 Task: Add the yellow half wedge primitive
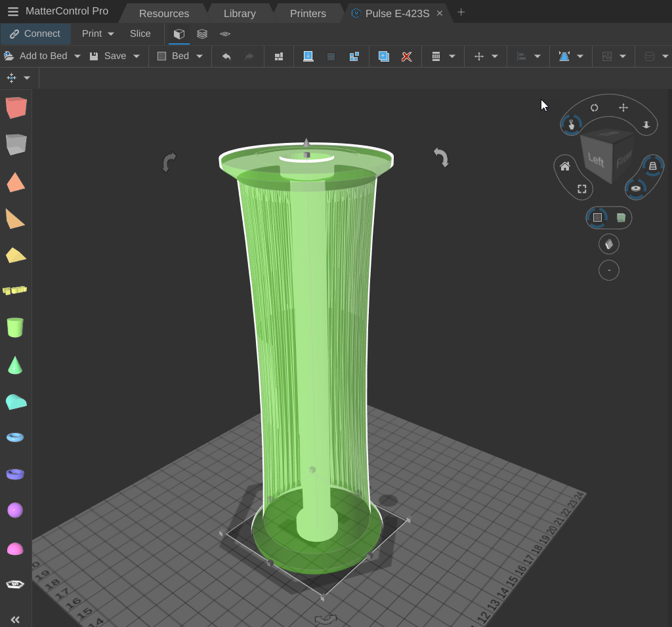pos(16,255)
